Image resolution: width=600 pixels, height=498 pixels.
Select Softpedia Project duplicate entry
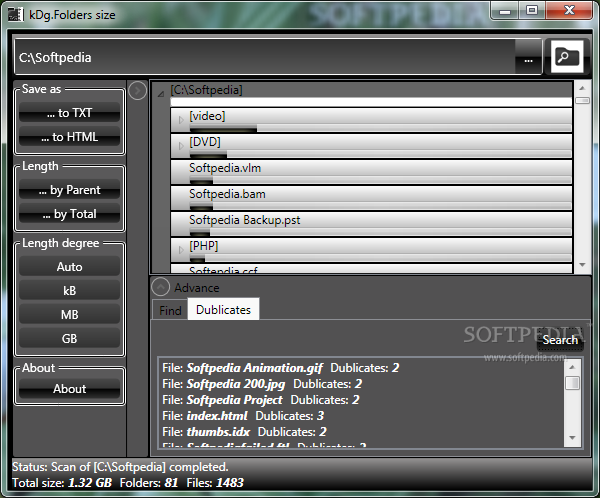tap(261, 400)
